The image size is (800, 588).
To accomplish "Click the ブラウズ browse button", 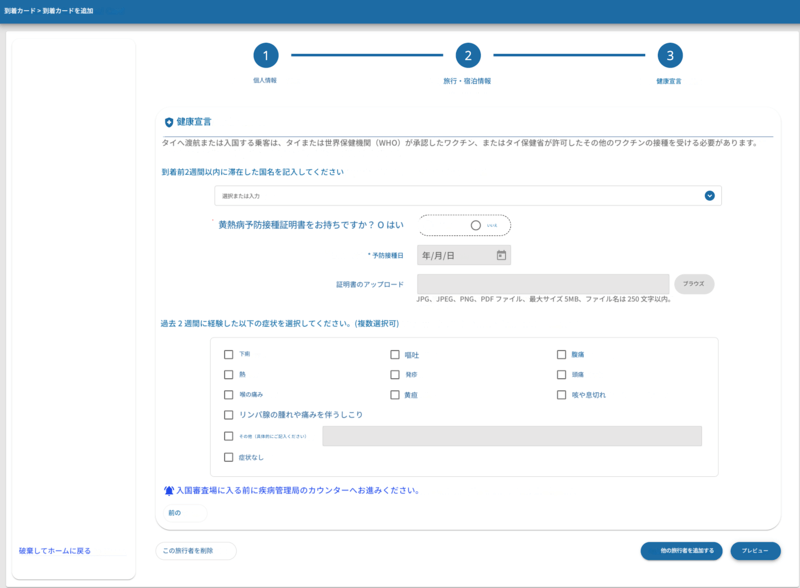I will tap(694, 284).
